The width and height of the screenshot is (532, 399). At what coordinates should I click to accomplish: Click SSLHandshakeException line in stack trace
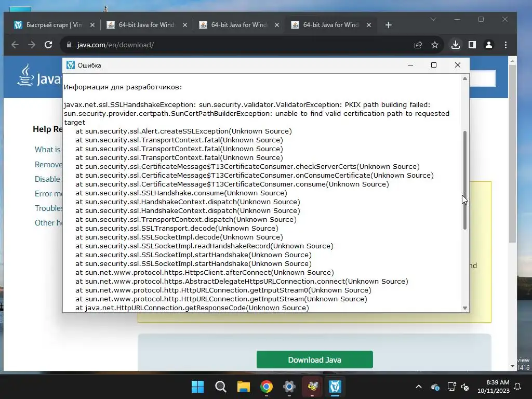coord(247,105)
